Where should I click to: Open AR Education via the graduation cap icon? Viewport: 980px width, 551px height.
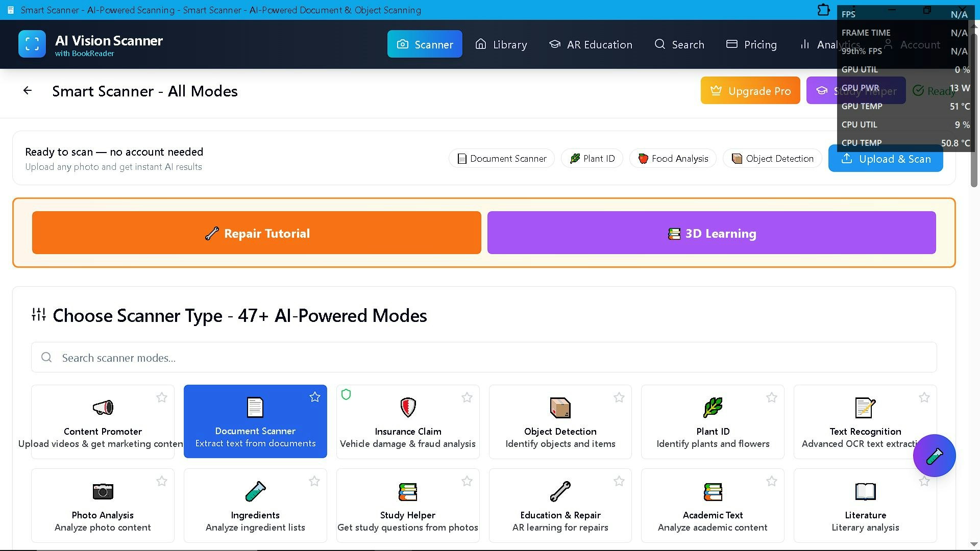tap(554, 44)
